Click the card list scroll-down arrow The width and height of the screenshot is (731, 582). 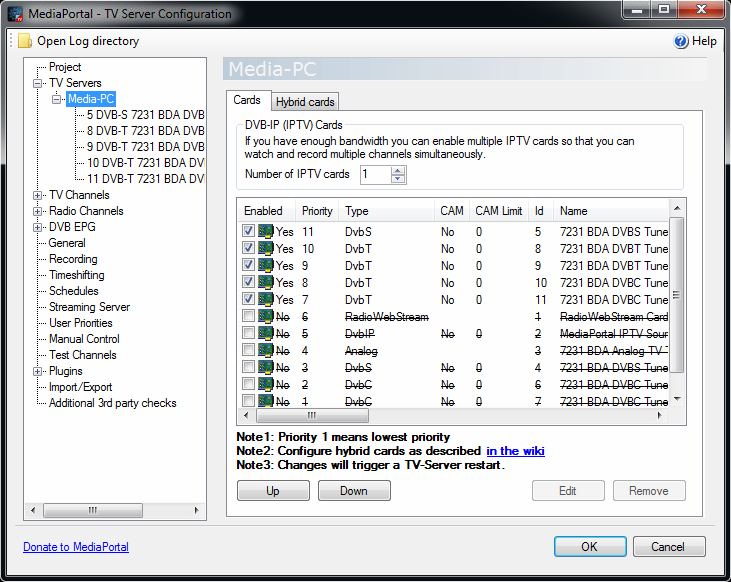tap(677, 399)
